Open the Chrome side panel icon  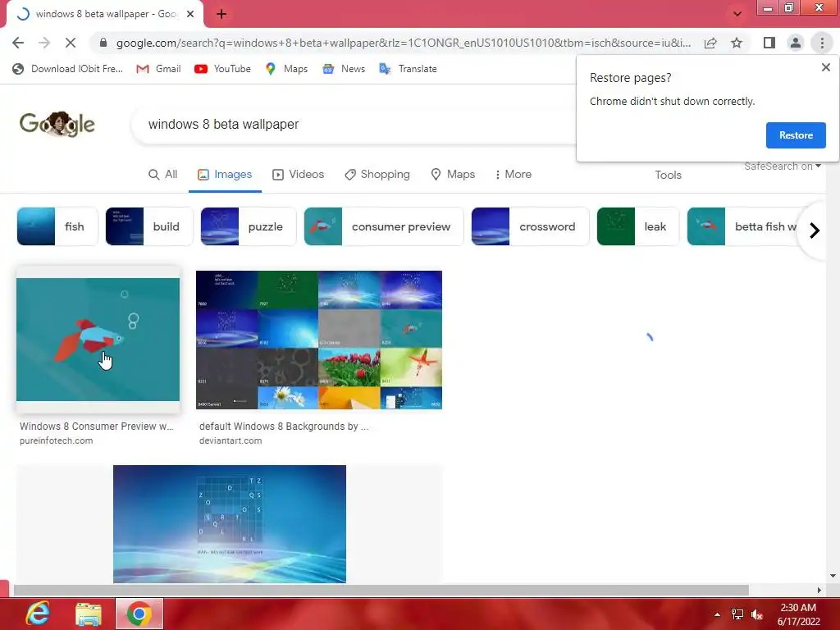[x=769, y=43]
